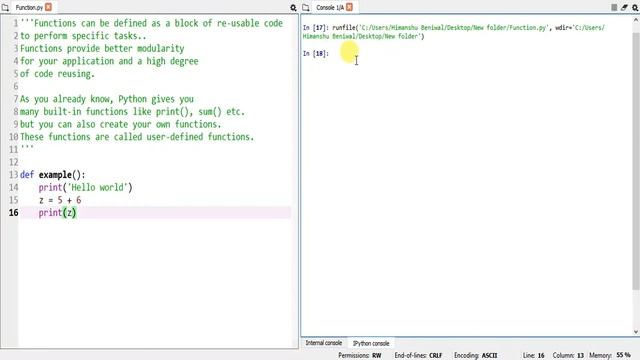Click line number 16 in the gutter
This screenshot has width=640, height=360.
[x=13, y=213]
